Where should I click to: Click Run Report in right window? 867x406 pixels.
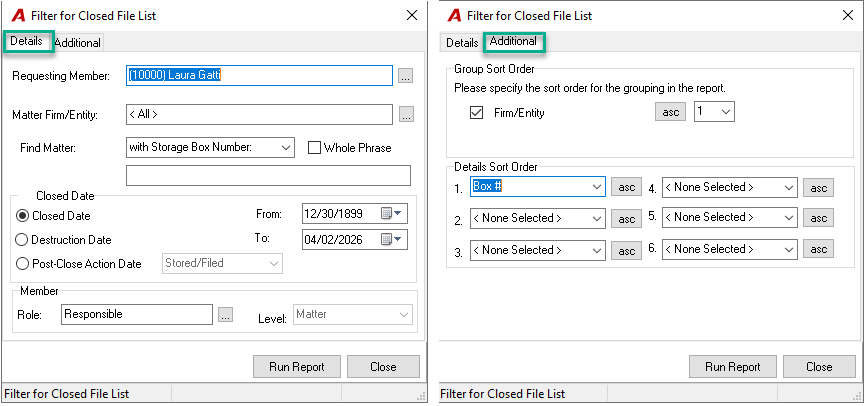[733, 367]
